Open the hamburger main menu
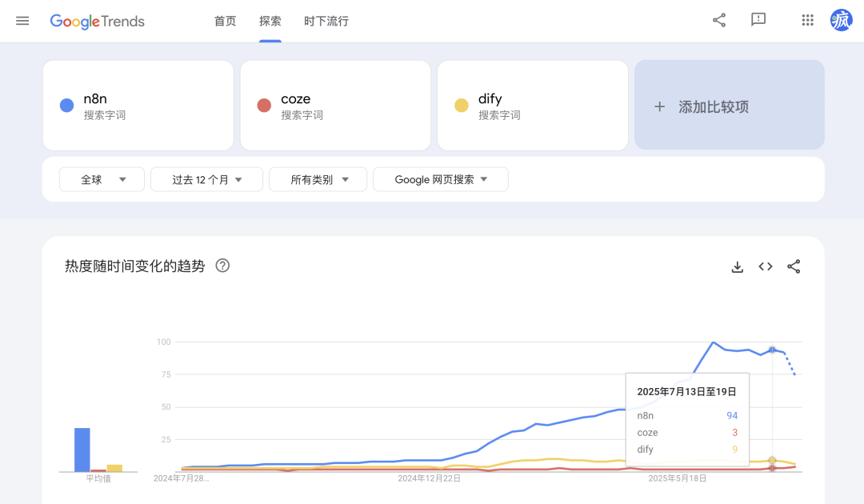Viewport: 864px width, 504px height. (22, 21)
